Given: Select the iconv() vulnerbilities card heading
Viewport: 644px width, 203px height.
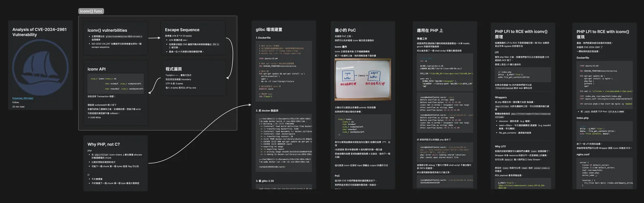Looking at the screenshot, I should click(x=107, y=30).
